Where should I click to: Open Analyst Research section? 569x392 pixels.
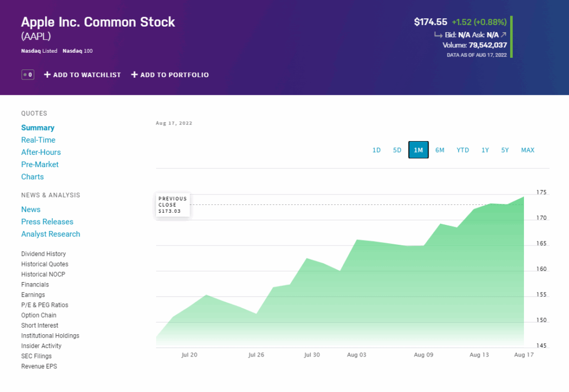pos(51,234)
